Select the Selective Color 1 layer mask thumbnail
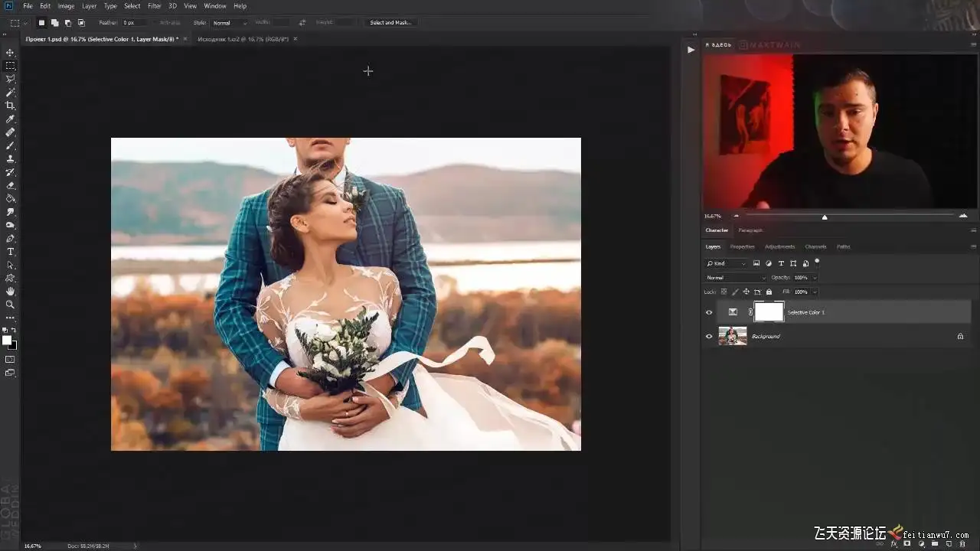Image resolution: width=980 pixels, height=551 pixels. coord(769,312)
